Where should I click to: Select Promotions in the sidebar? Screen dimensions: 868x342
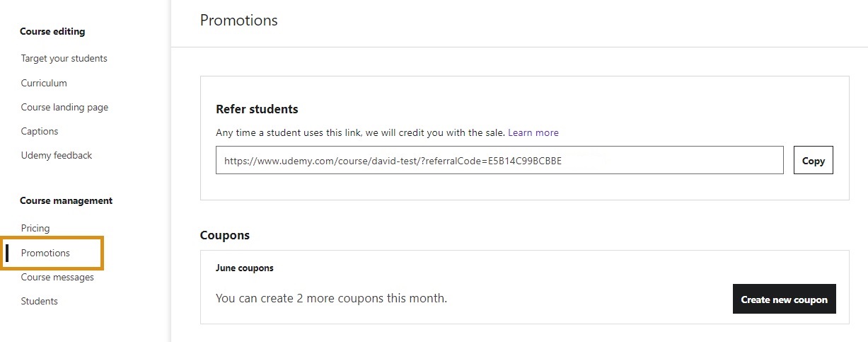tap(45, 253)
